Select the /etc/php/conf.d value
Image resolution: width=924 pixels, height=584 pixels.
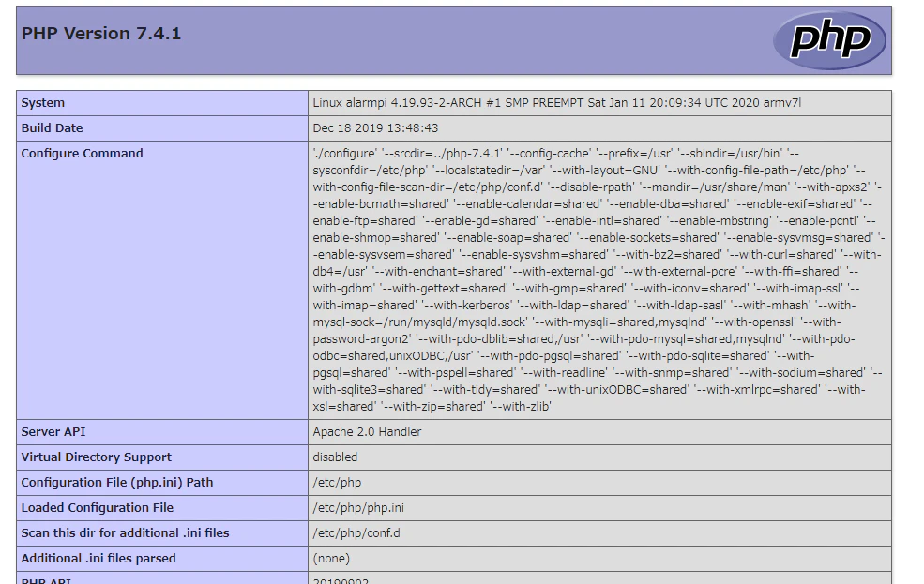pos(356,532)
